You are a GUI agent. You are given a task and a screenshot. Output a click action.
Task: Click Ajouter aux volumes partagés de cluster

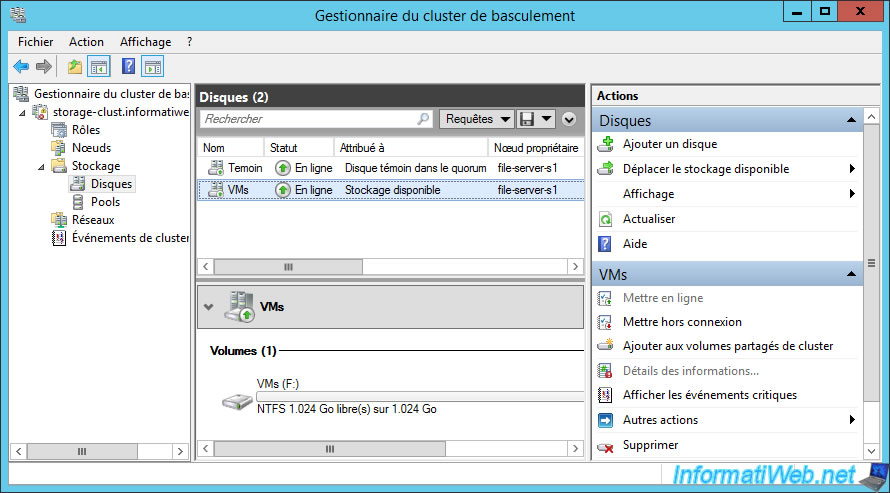click(x=728, y=346)
